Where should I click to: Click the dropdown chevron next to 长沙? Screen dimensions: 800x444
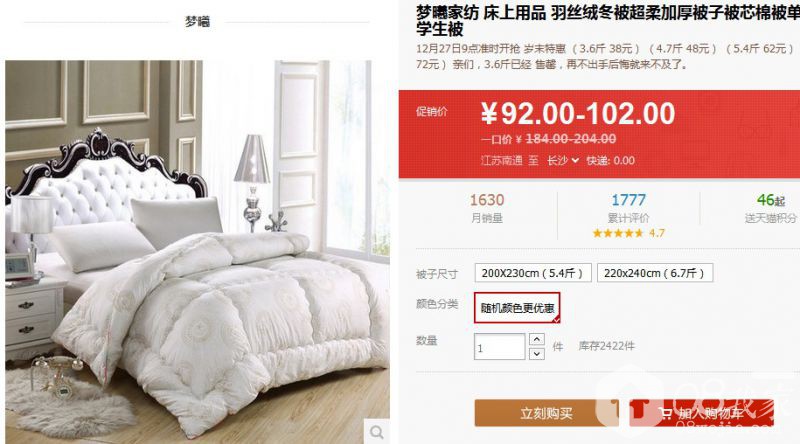(x=576, y=160)
